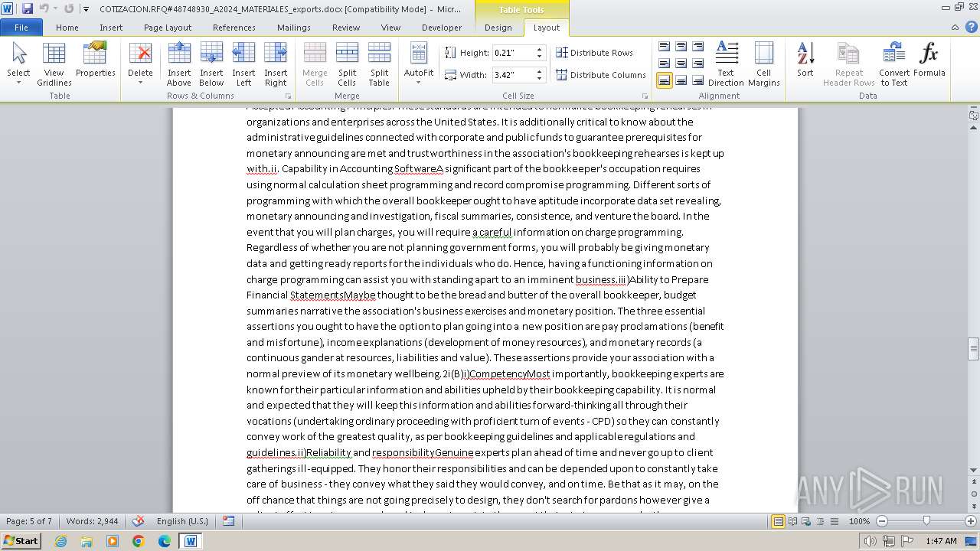The height and width of the screenshot is (551, 980).
Task: Click Distribute Rows
Action: pos(595,53)
